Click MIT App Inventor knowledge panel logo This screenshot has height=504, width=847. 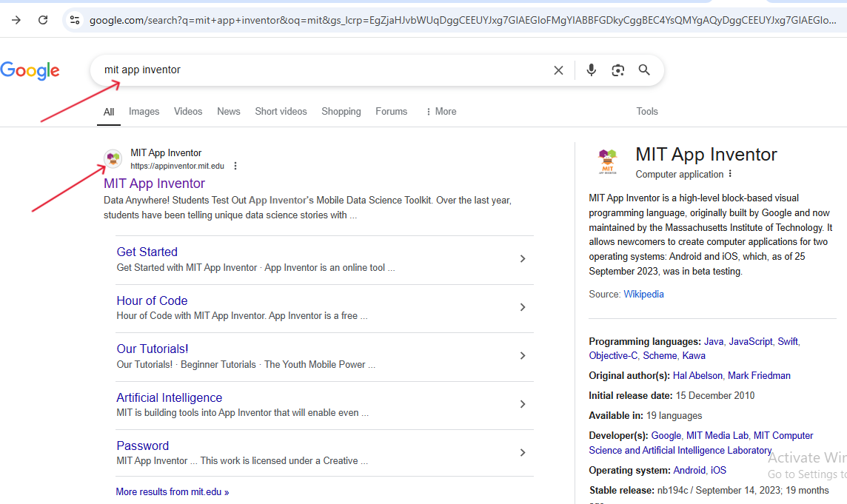coord(608,161)
